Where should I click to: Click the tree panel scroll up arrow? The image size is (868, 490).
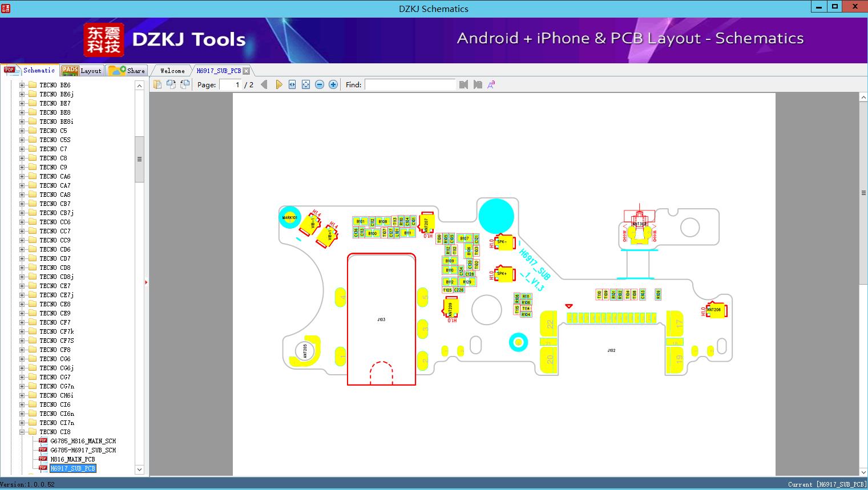point(139,86)
